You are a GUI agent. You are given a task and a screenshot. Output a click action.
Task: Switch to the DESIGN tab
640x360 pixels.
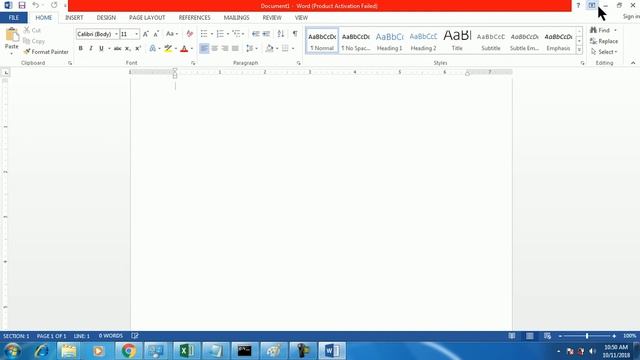pos(106,18)
